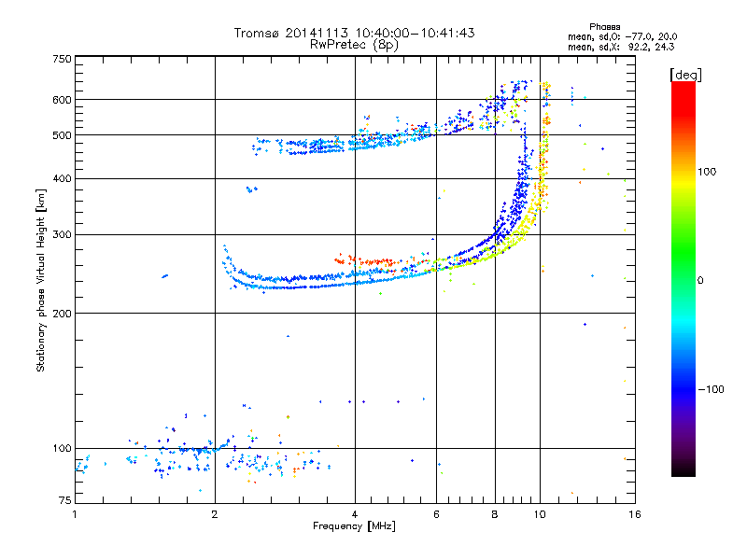This screenshot has height=560, width=747.
Task: Click the rainbow phase colorbar
Action: pyautogui.click(x=684, y=279)
